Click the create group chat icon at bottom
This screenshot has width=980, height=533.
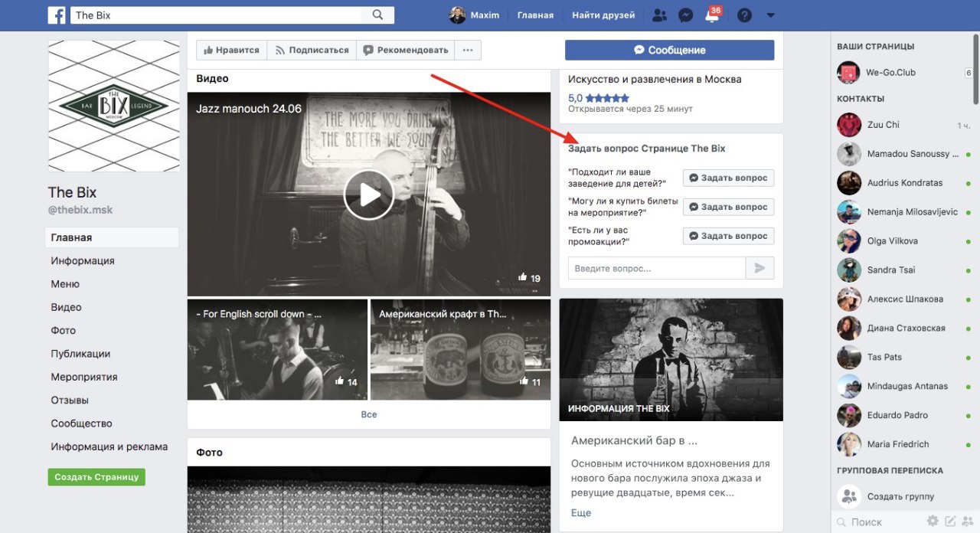click(x=967, y=521)
